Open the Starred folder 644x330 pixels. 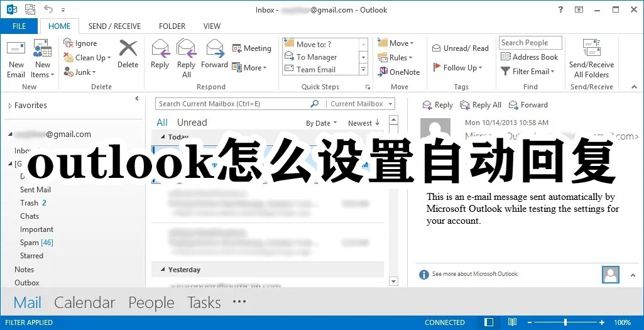[x=31, y=256]
